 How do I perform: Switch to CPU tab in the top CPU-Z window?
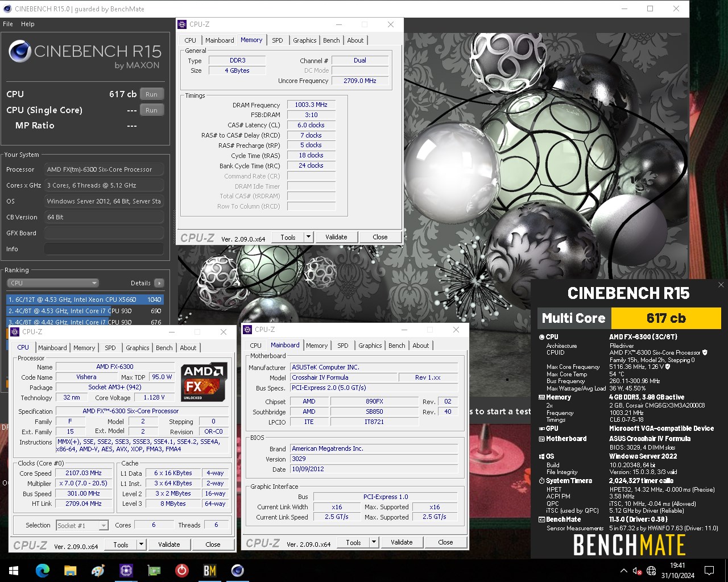(190, 40)
